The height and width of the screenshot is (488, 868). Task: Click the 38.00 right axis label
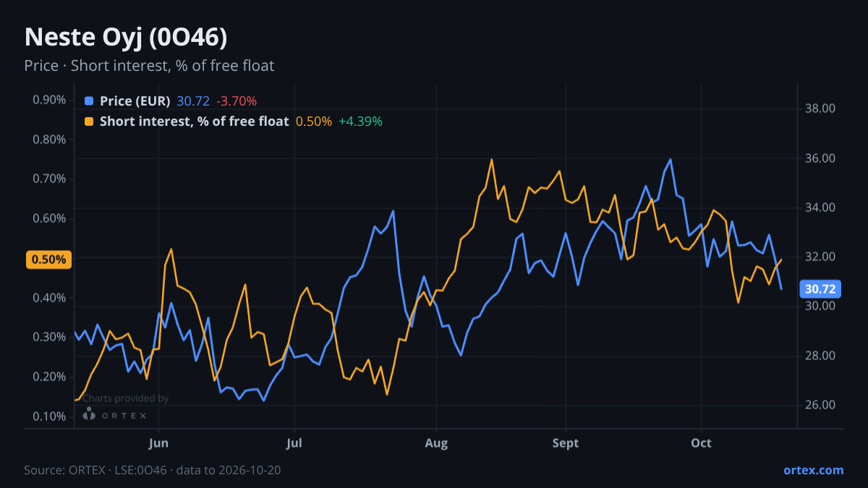click(820, 109)
